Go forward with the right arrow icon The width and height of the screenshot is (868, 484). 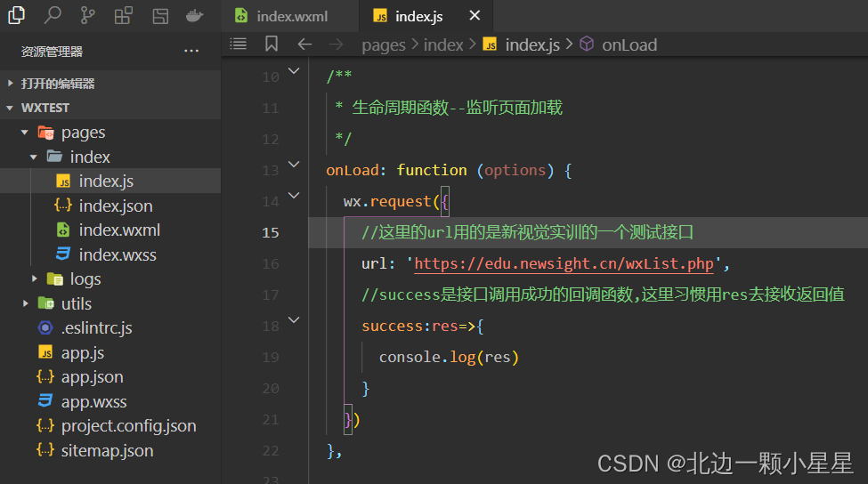(336, 44)
